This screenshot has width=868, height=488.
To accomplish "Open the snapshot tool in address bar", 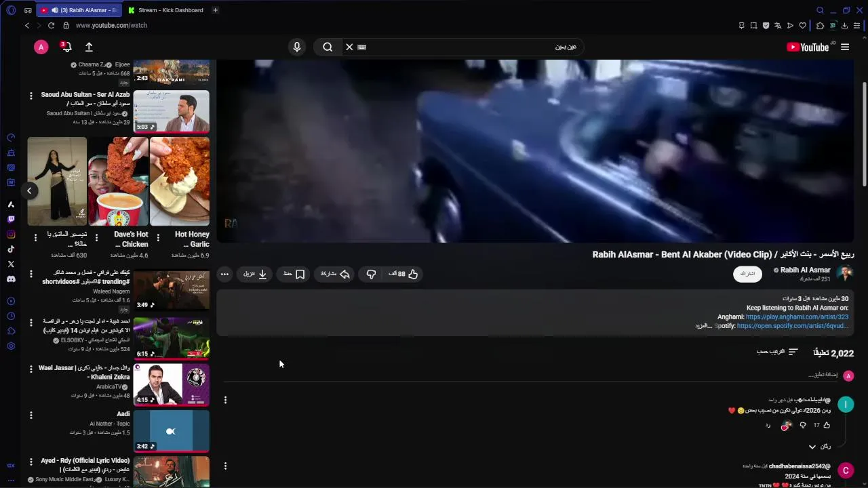I will pyautogui.click(x=753, y=26).
